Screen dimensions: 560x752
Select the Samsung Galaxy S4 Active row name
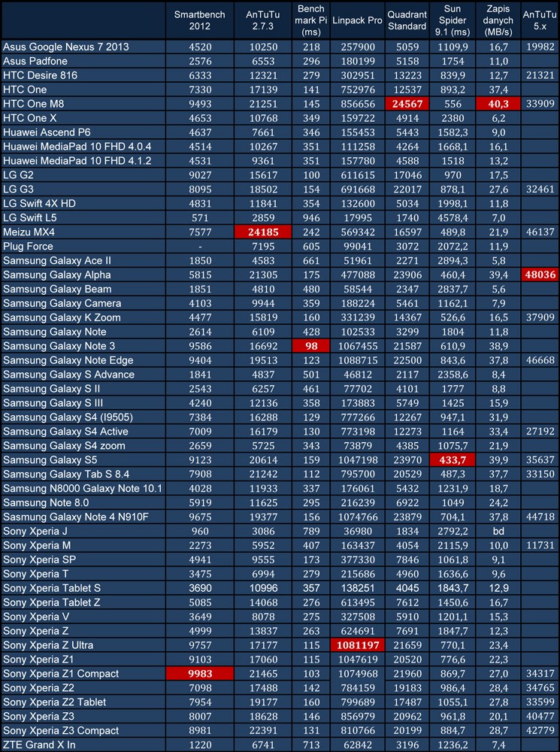click(65, 432)
